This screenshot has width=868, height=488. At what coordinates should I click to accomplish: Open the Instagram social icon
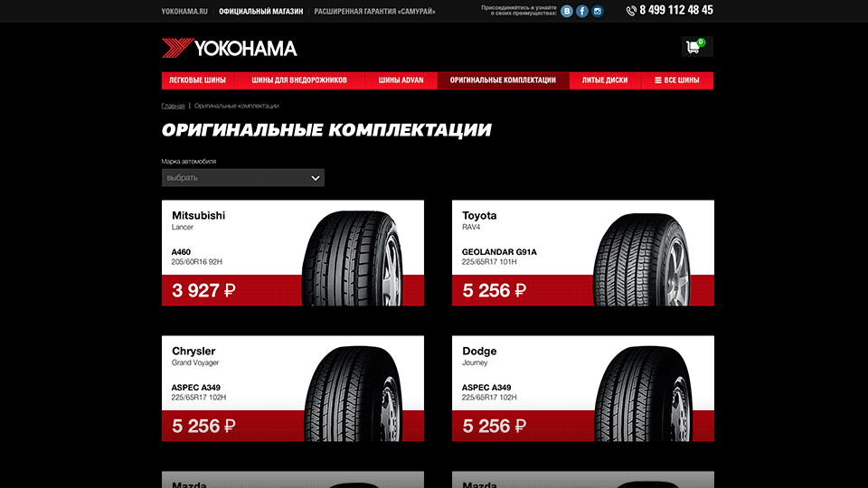point(598,11)
